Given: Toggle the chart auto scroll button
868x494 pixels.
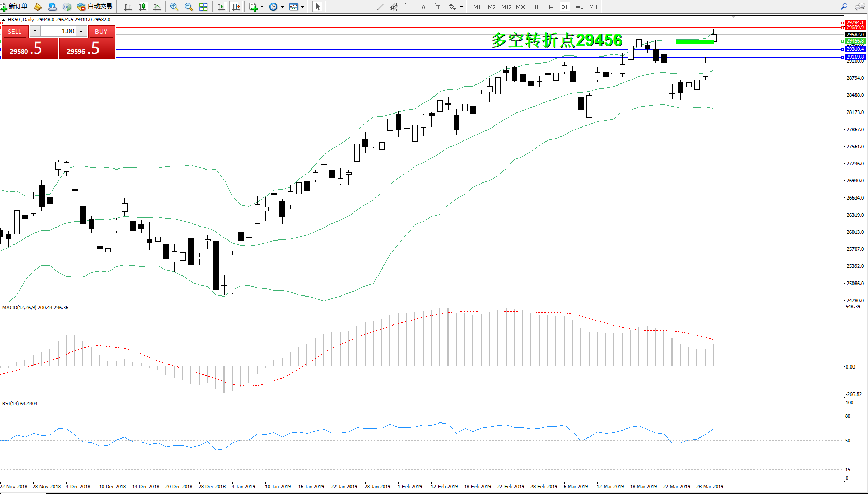Looking at the screenshot, I should (x=221, y=7).
